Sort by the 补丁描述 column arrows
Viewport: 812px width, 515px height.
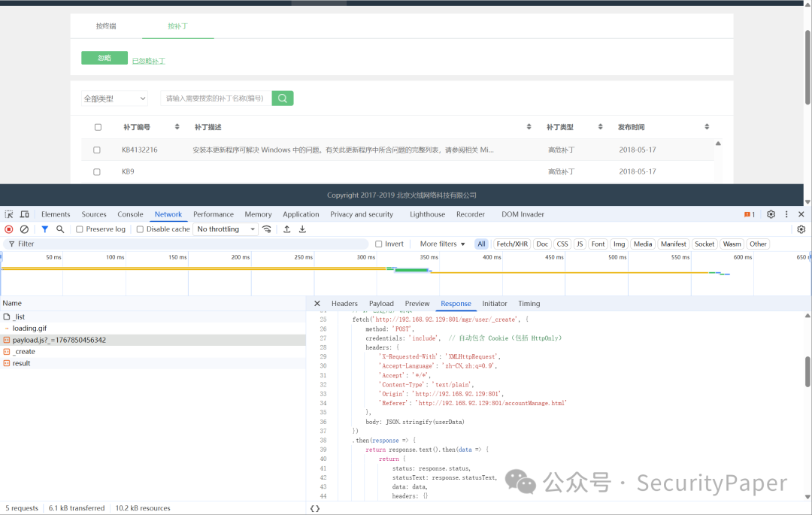(x=529, y=127)
